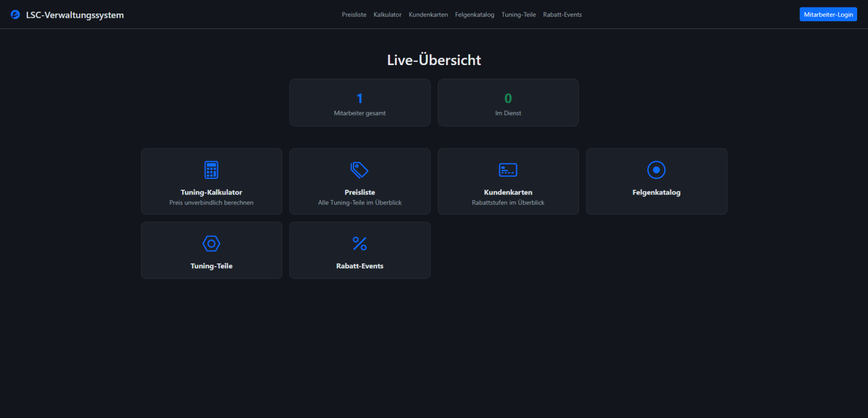Click the Mitarbeiter gesamt count 1
This screenshot has width=868, height=418.
(360, 98)
